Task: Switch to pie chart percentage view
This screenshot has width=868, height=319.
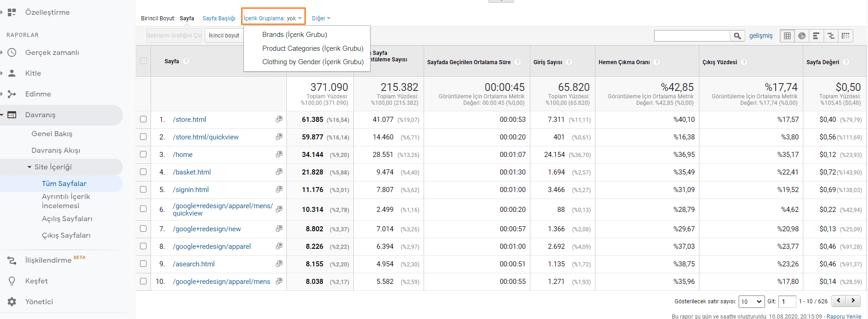Action: pyautogui.click(x=802, y=36)
